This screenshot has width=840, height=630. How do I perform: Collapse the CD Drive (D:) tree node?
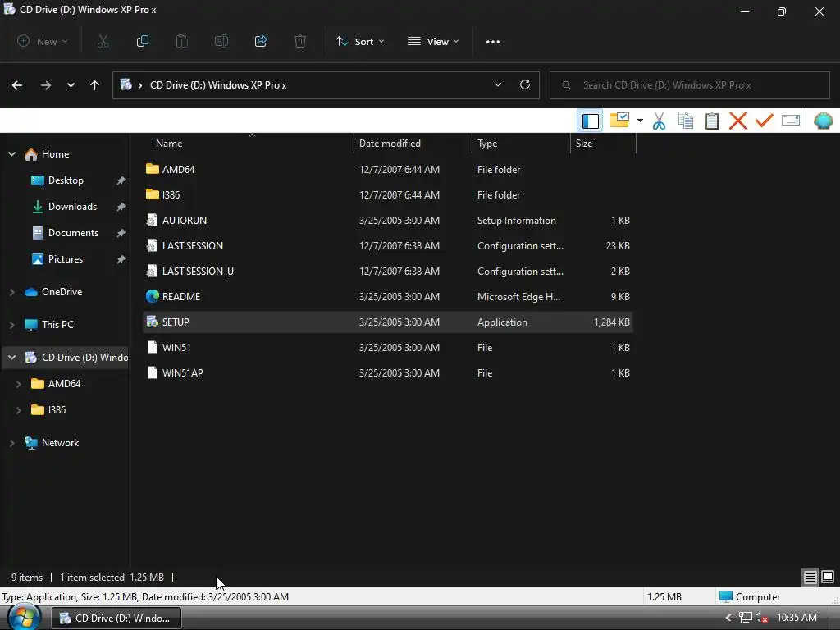tap(11, 358)
